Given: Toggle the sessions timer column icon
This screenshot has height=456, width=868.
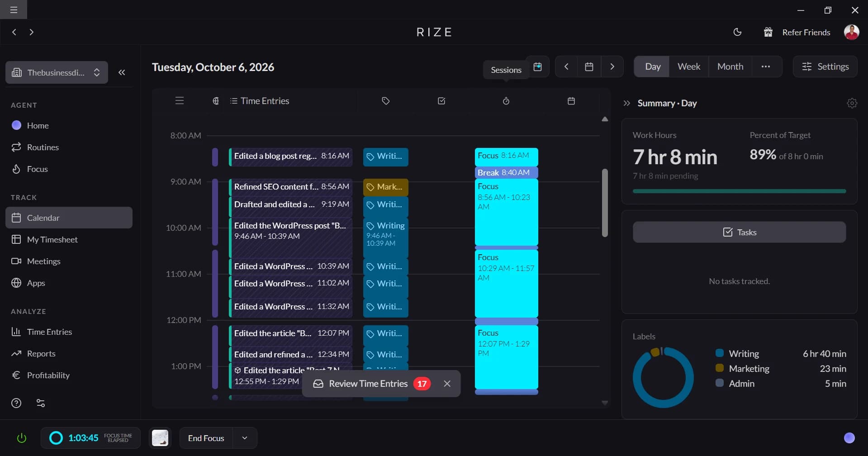Looking at the screenshot, I should tap(506, 101).
